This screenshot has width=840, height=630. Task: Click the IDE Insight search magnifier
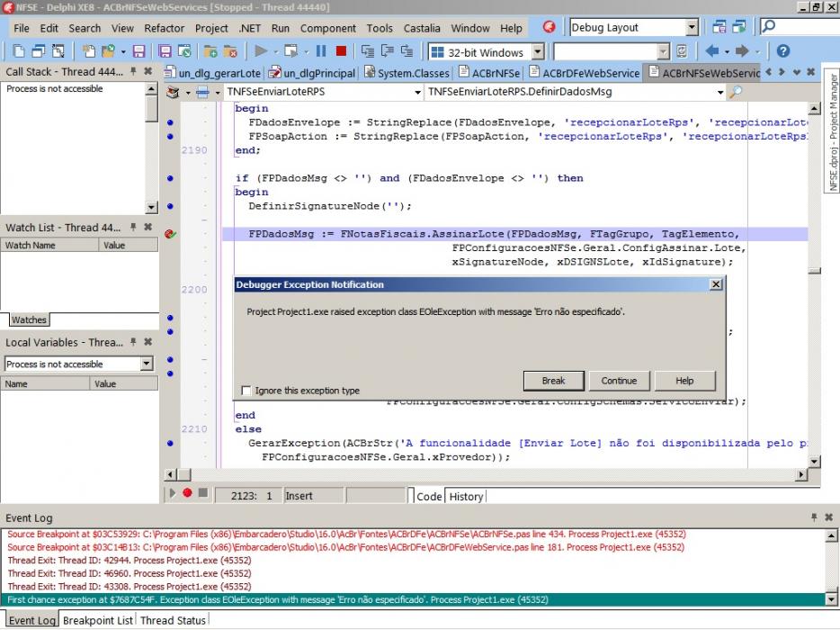pyautogui.click(x=768, y=26)
